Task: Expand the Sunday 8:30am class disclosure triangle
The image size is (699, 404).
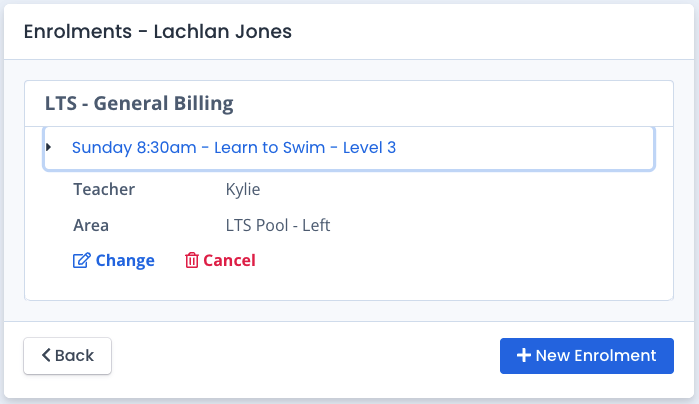Action: click(x=49, y=147)
